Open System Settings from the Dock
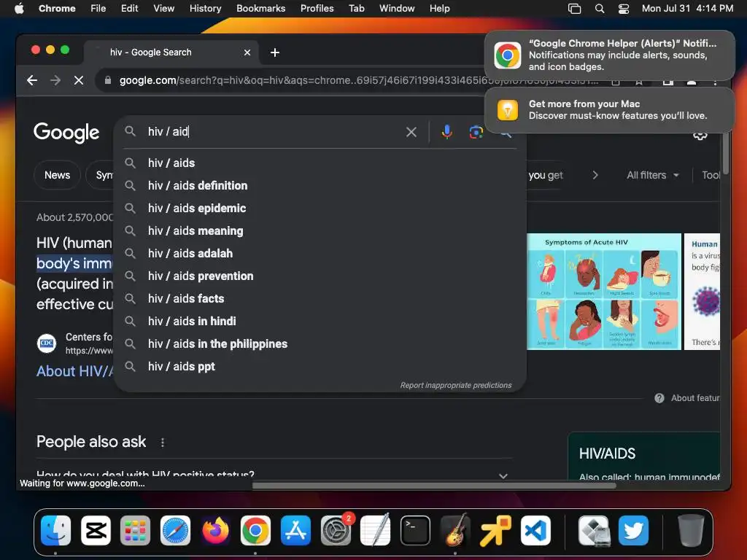 coord(336,530)
